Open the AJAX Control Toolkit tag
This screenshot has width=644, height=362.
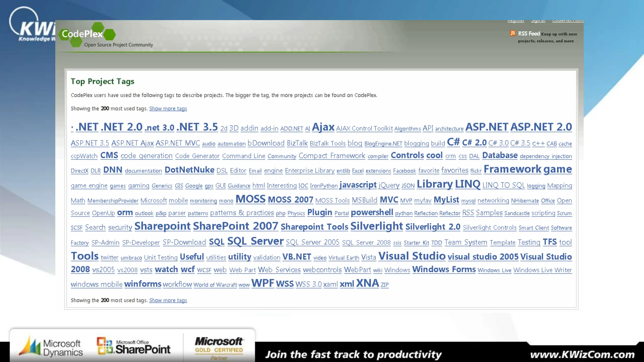pos(364,128)
